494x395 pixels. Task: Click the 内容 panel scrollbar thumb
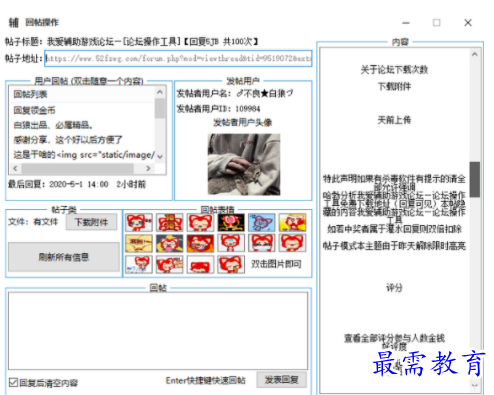coord(475,179)
